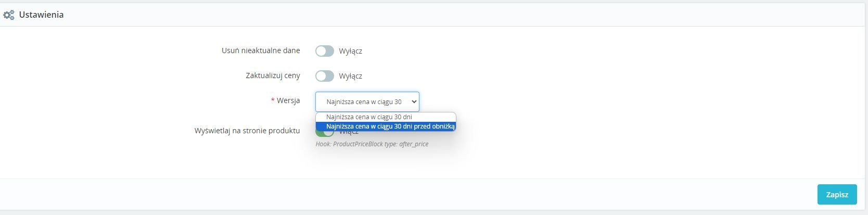The height and width of the screenshot is (215, 868).
Task: Click the Wersja dropdown chevron arrow
Action: coord(414,102)
